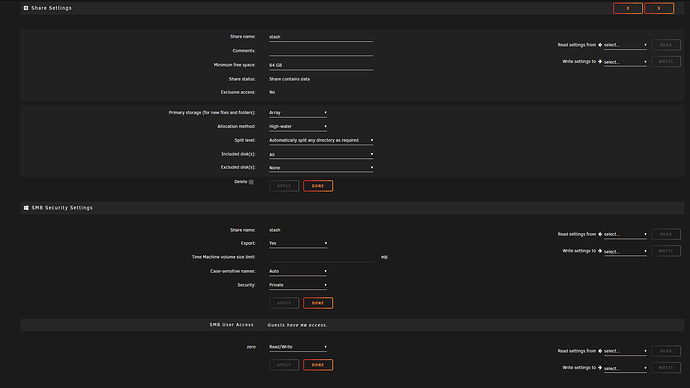Click the Share Settings header icon
Viewport: 690px width, 388px height.
[26, 8]
